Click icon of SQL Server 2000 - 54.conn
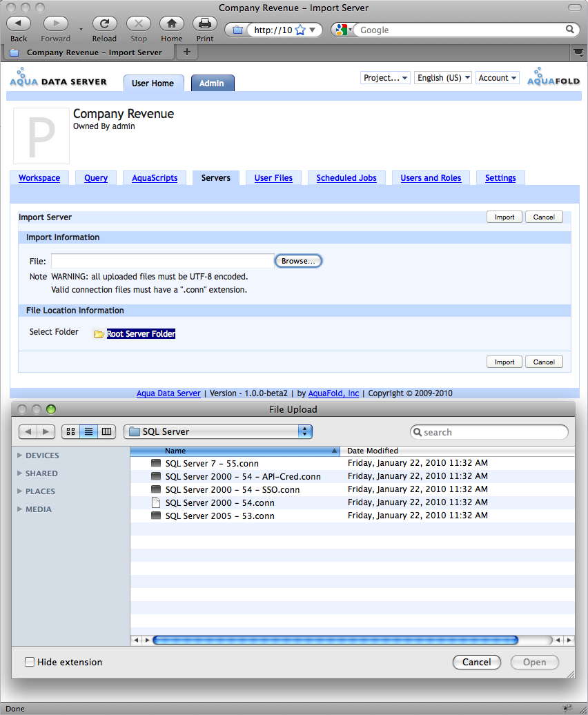The height and width of the screenshot is (715, 588). click(x=156, y=502)
